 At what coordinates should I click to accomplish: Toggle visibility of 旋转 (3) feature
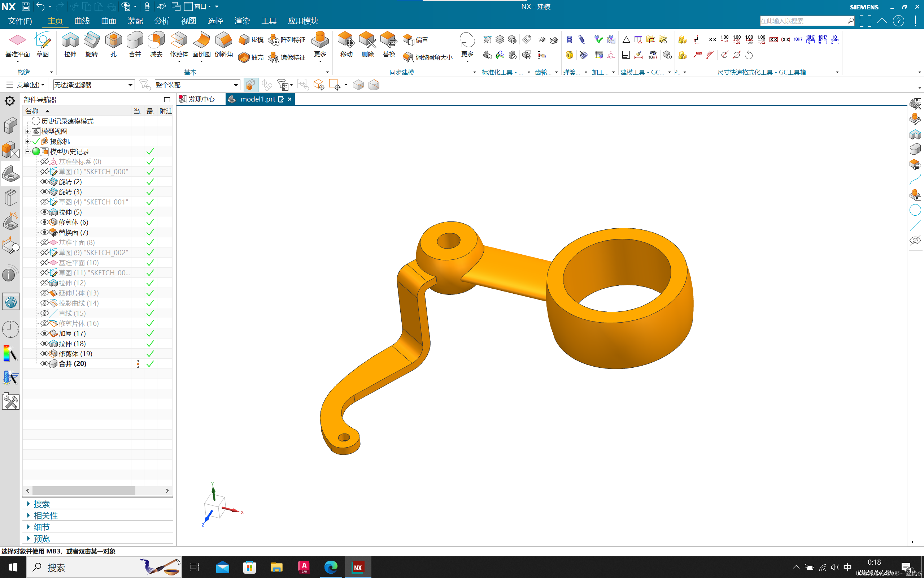click(44, 192)
